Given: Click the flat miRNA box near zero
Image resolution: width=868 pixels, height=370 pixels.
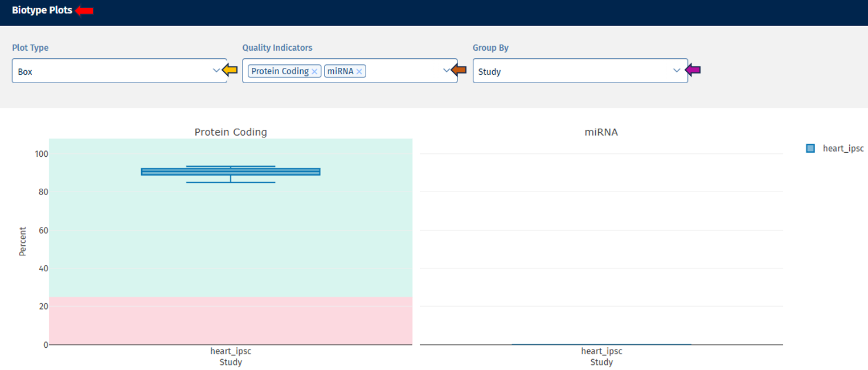Looking at the screenshot, I should [x=601, y=344].
